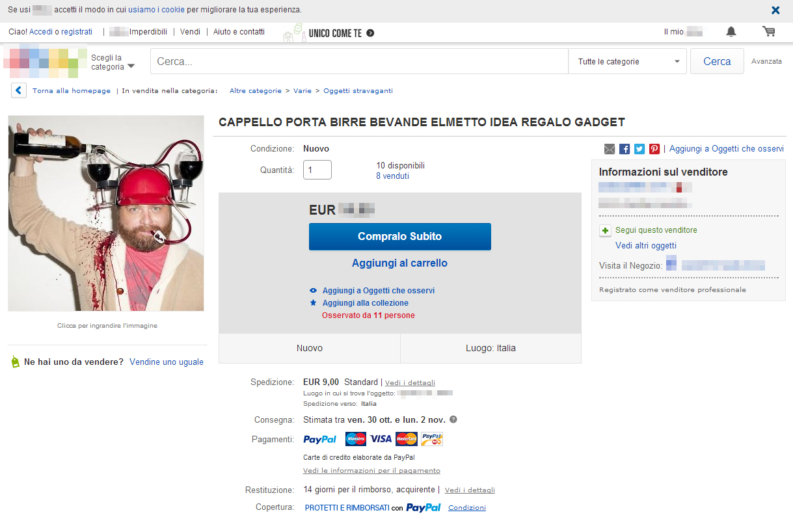Close the cookie notice banner
Viewport: 793px width, 532px height.
pyautogui.click(x=775, y=10)
